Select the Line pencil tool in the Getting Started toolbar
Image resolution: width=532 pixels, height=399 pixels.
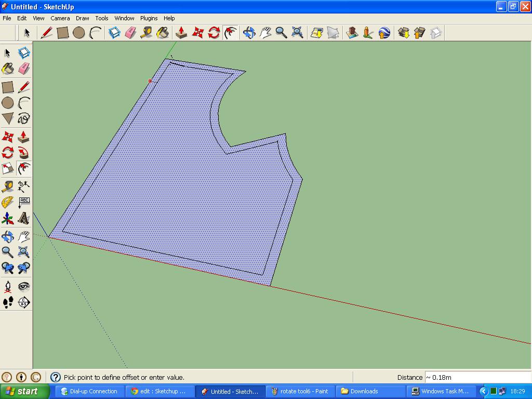click(46, 33)
